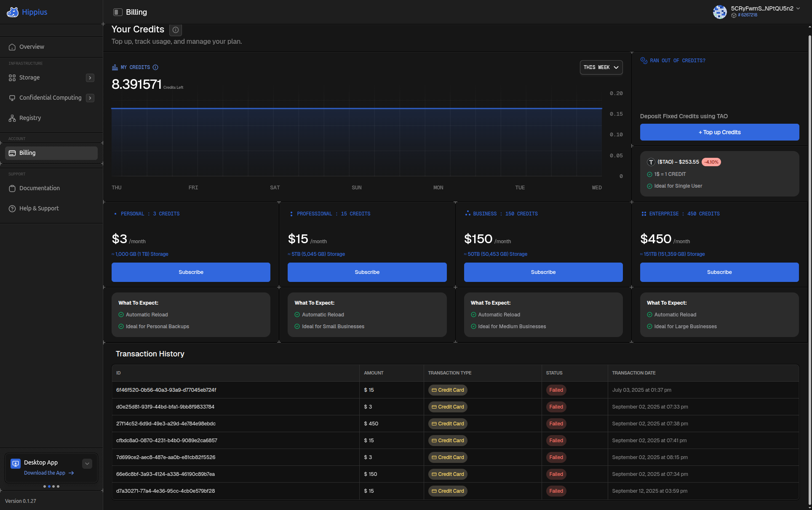
Task: Click the + Top up Credits button
Action: coord(719,132)
